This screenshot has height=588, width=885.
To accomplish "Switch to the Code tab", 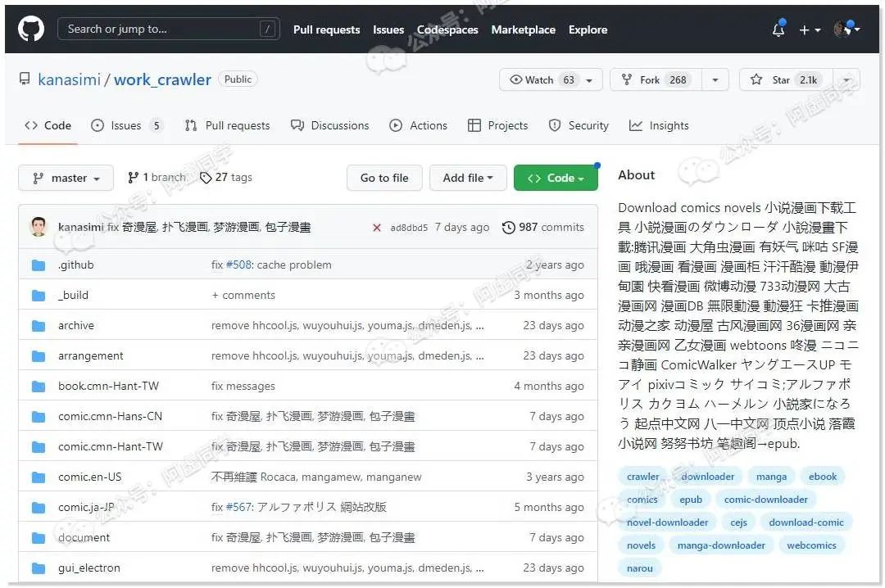I will [48, 125].
